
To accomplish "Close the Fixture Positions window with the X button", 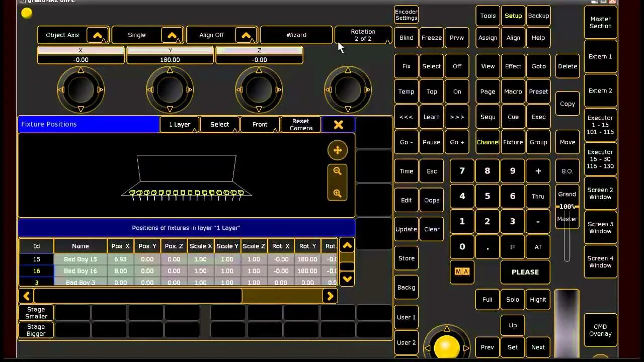I will click(x=338, y=124).
